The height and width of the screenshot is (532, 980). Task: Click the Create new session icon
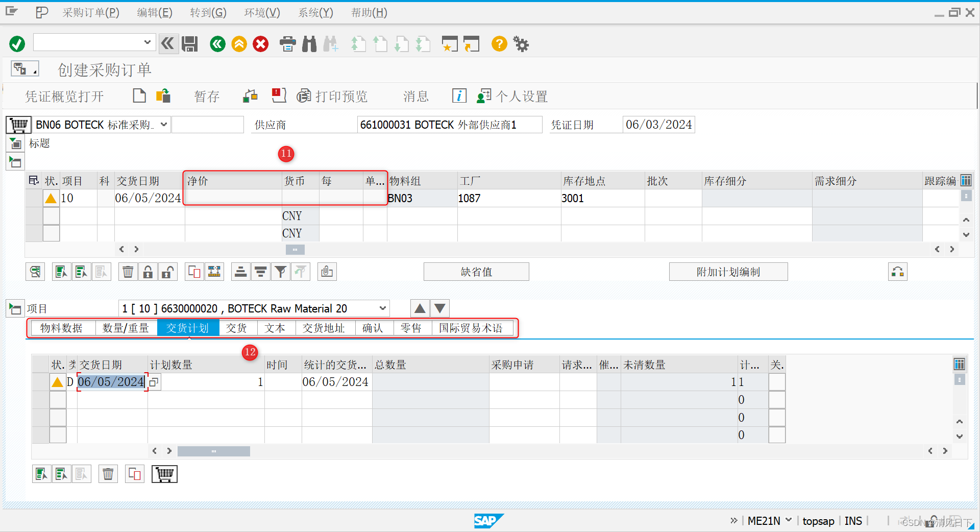pyautogui.click(x=450, y=44)
